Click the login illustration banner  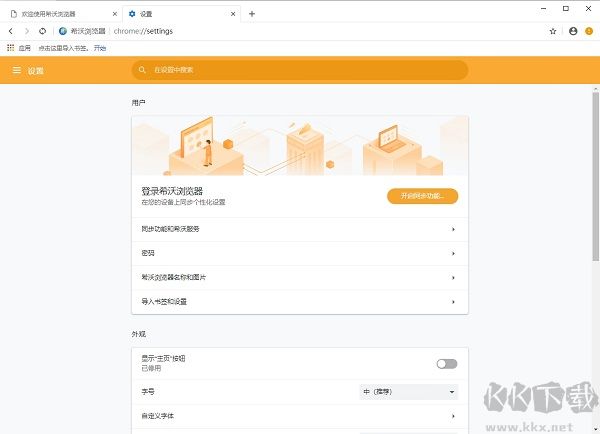300,145
